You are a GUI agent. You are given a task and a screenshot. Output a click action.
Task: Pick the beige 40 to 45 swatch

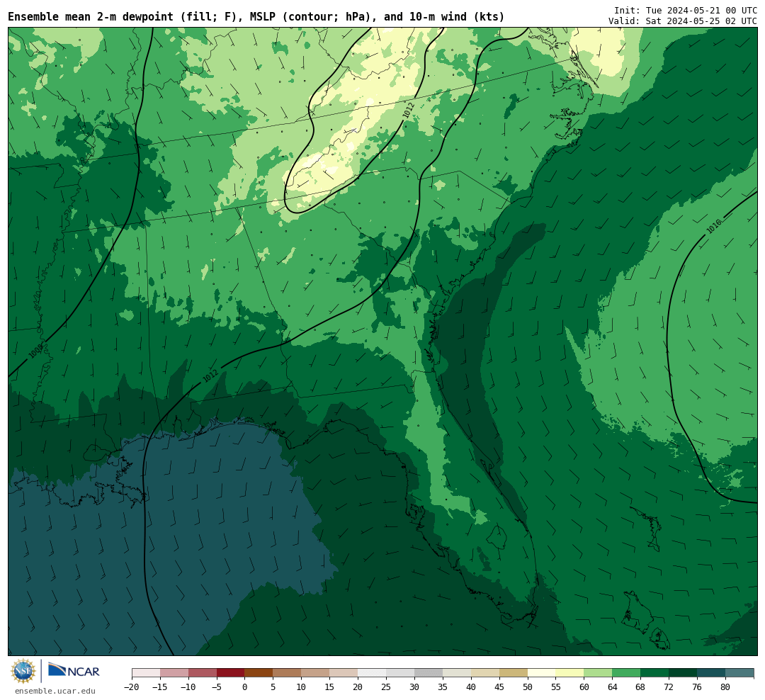pos(485,673)
